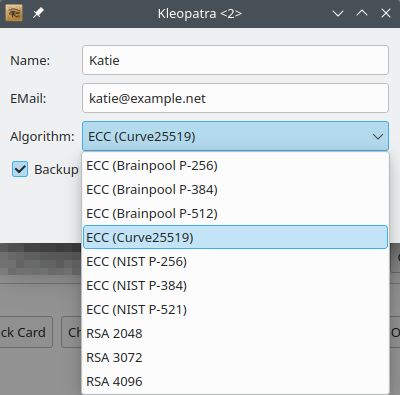Choose RSA 3072 from the list

(235, 357)
